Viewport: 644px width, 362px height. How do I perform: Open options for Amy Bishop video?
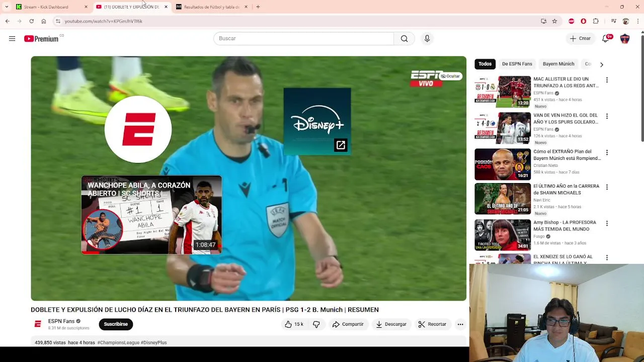(x=607, y=223)
